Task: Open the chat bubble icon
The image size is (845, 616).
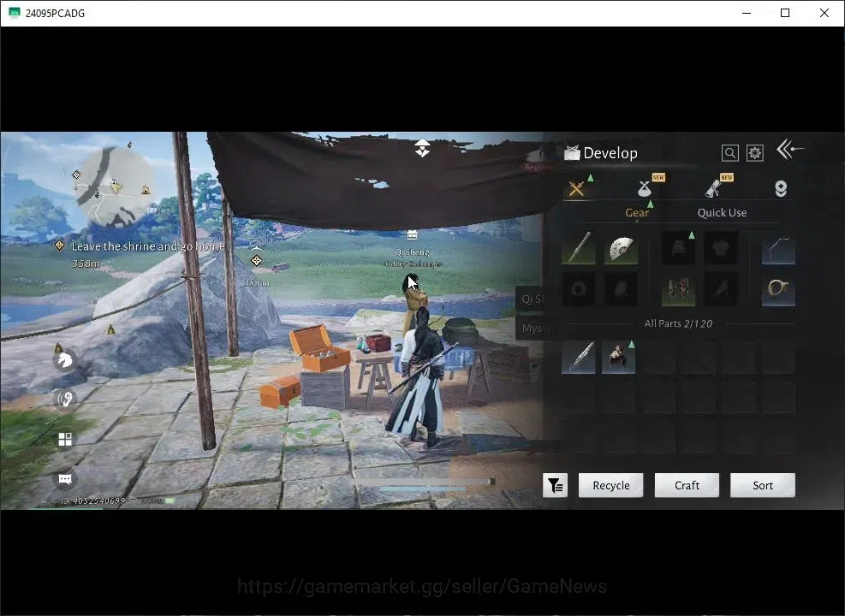Action: (x=65, y=479)
